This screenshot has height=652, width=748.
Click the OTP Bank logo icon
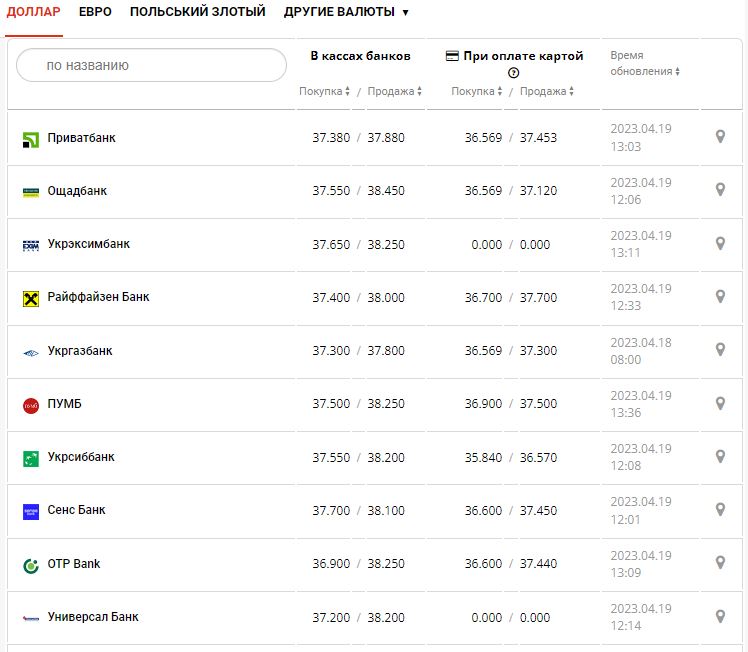30,565
